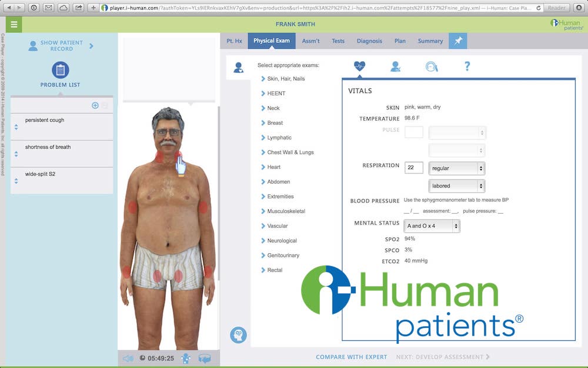The image size is (588, 368).
Task: Open the question mark help icon
Action: 467,66
